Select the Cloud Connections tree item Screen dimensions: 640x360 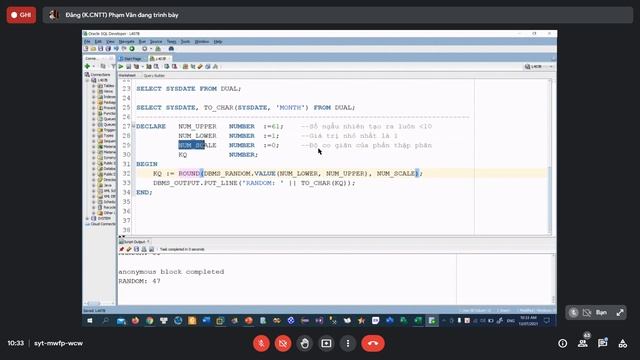coord(100,224)
